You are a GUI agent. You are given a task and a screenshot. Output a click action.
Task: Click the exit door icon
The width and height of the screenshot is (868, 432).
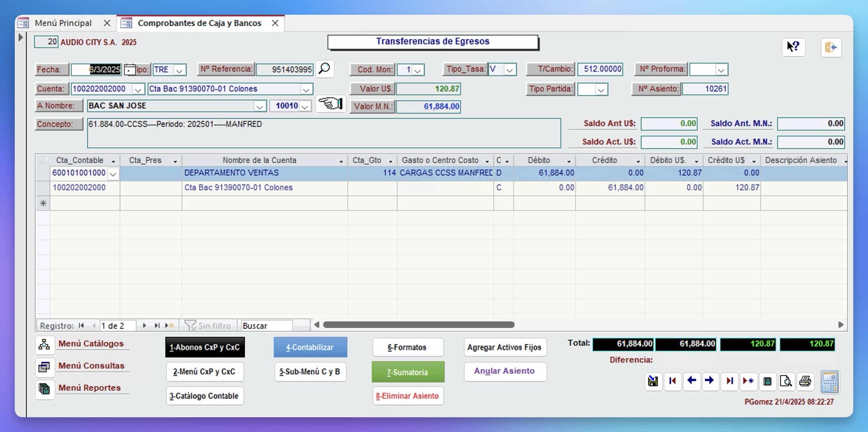point(831,47)
